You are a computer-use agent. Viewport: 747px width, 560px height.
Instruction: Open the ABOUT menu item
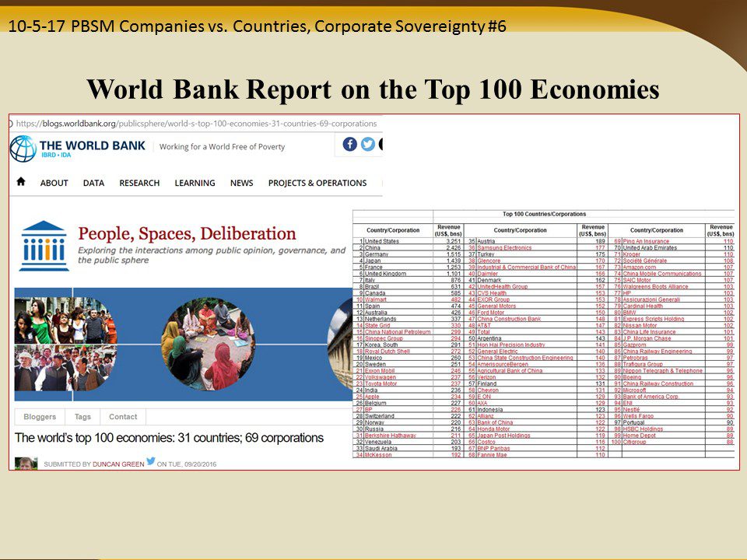tap(54, 183)
